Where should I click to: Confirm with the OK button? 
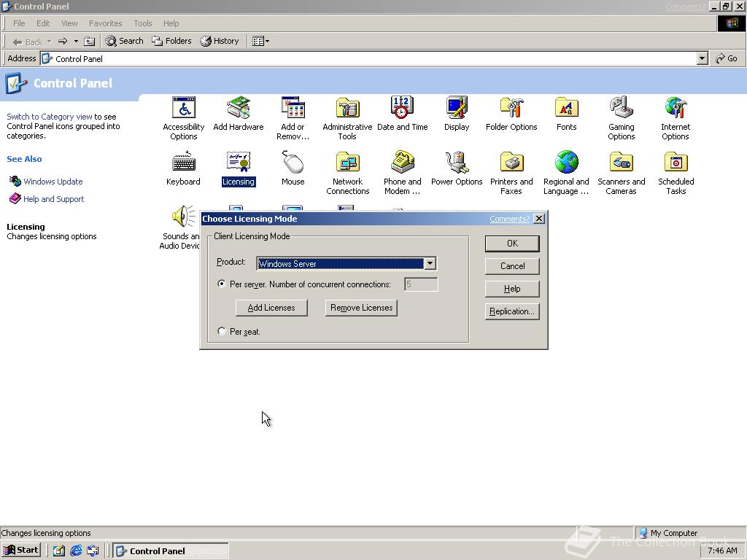coord(512,244)
